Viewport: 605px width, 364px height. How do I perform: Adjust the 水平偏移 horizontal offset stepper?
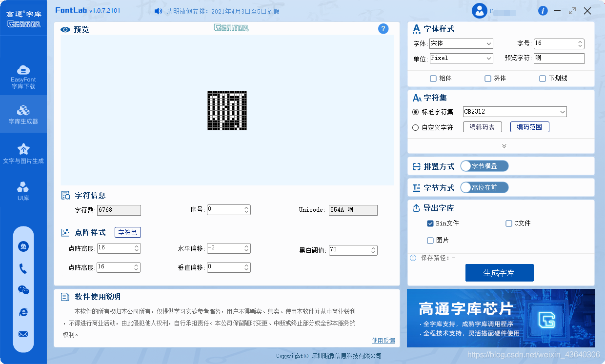tap(246, 248)
